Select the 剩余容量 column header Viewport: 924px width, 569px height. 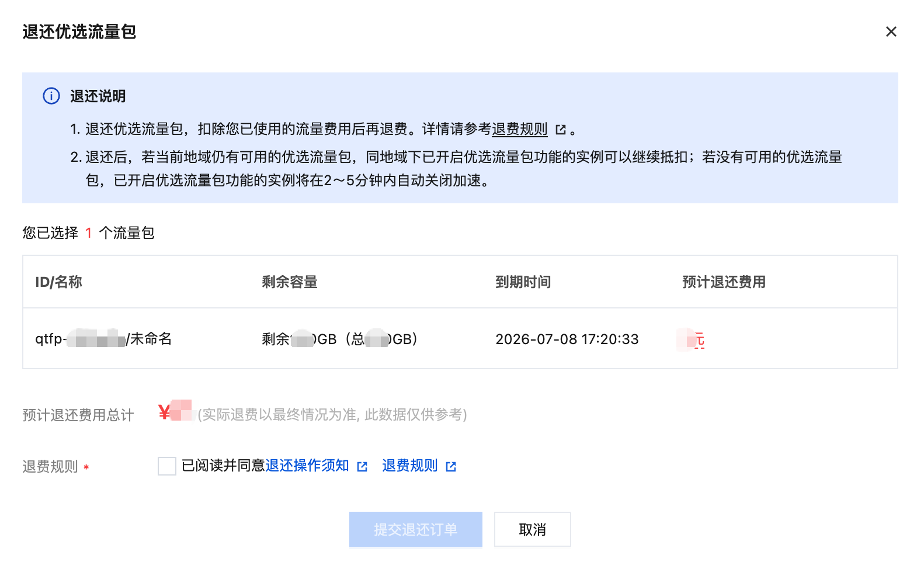tap(290, 282)
